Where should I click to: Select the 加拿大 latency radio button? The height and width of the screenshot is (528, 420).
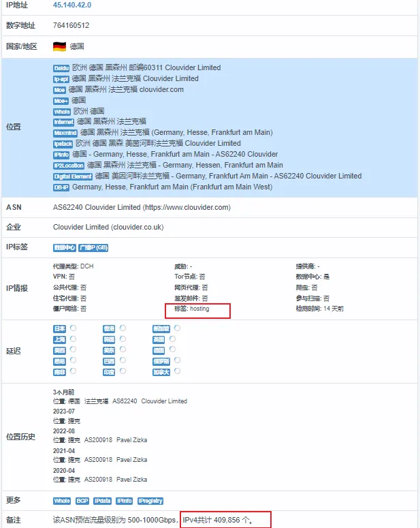coord(177,371)
